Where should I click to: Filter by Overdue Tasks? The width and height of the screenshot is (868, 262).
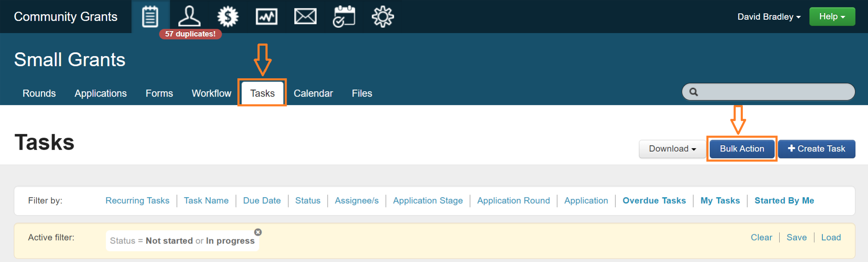[654, 201]
